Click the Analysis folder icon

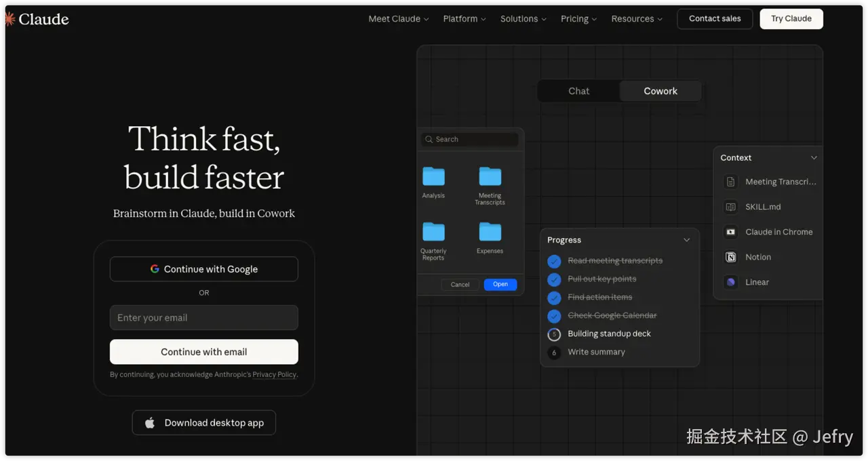click(x=433, y=176)
